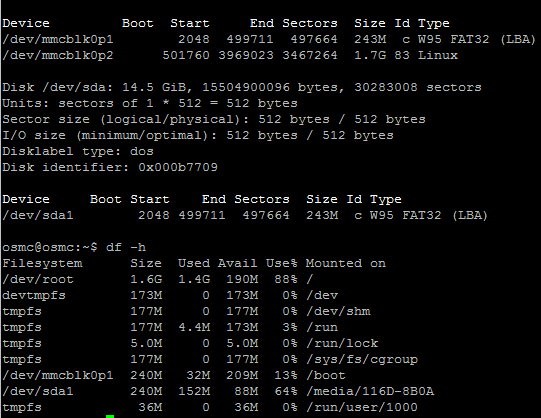Image resolution: width=541 pixels, height=418 pixels.
Task: Click the 'Mounted on' column header
Action: [346, 263]
